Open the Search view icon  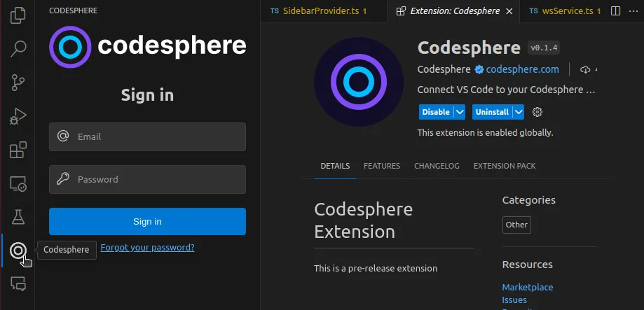(18, 48)
